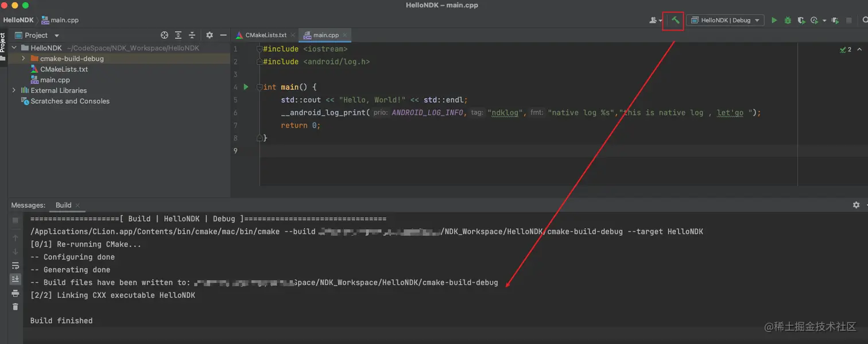Click the "[0/1] Re-running CMake..." line
The image size is (868, 344).
pos(86,245)
